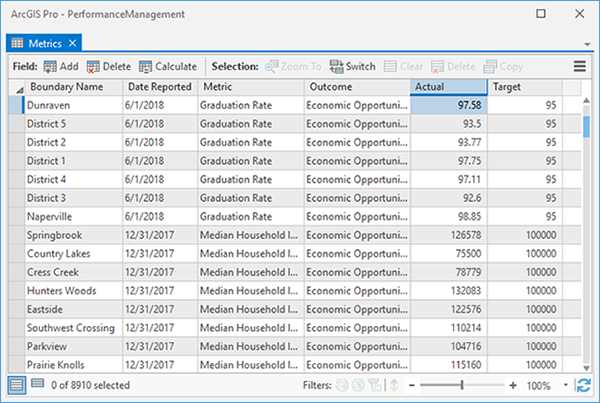
Task: Click the Cress Creek boundary cell
Action: pos(73,272)
